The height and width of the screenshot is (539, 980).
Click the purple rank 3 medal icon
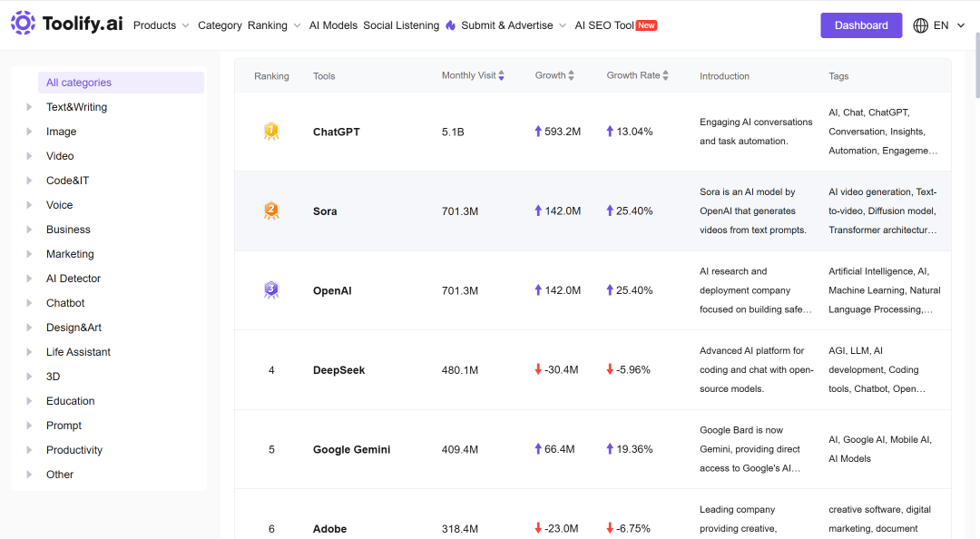[x=271, y=290]
